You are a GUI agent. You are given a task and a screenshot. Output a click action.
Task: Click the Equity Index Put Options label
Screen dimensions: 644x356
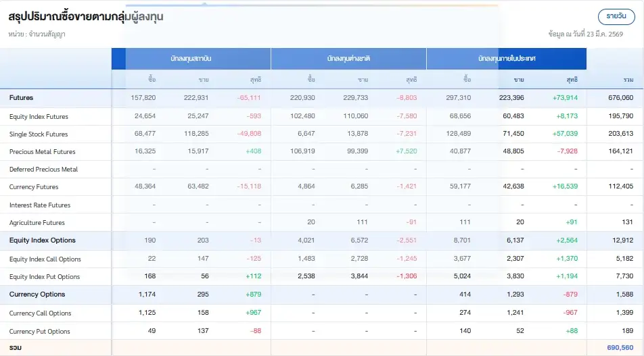click(45, 277)
